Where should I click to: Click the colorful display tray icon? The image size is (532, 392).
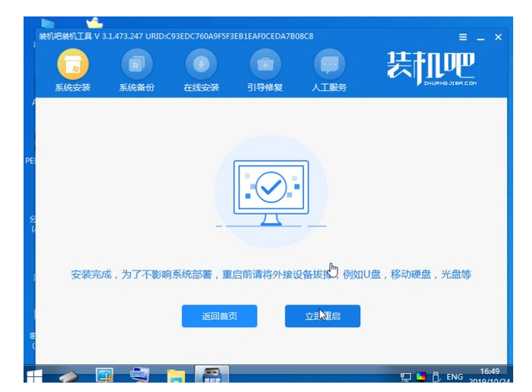[x=421, y=376]
